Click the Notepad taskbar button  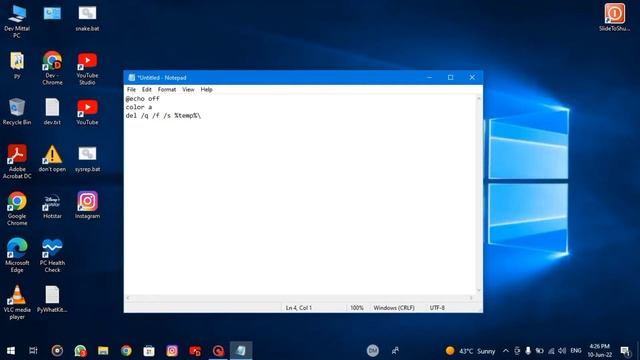(241, 351)
